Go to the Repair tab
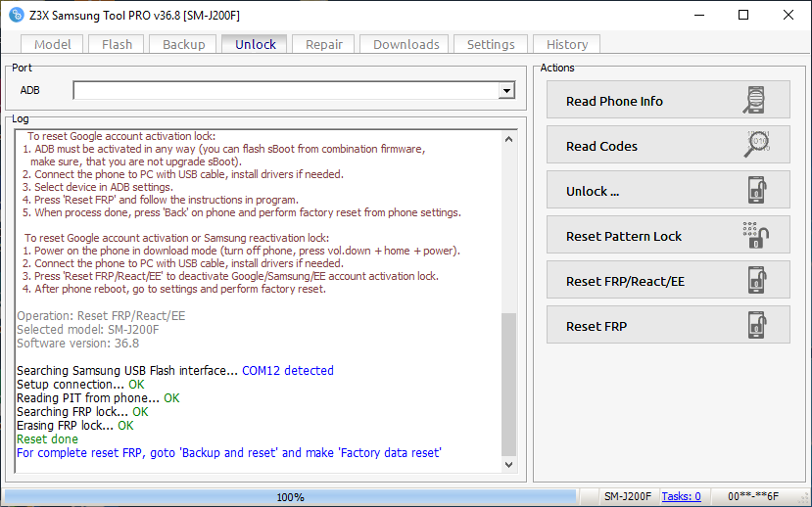 (x=323, y=44)
